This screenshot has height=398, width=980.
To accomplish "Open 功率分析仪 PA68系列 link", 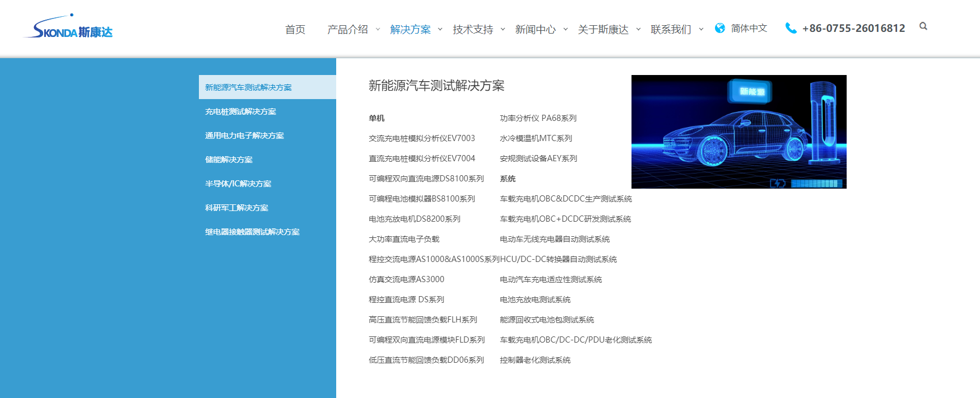I will [538, 118].
